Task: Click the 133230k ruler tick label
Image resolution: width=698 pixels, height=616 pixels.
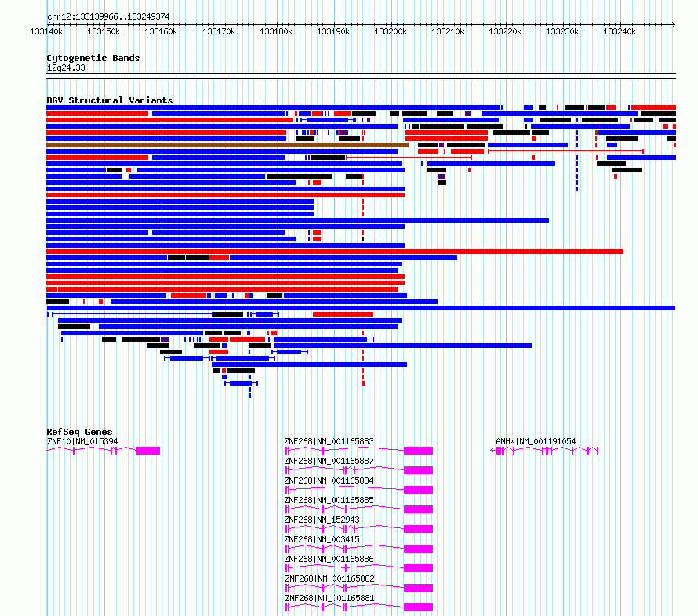Action: [x=562, y=31]
